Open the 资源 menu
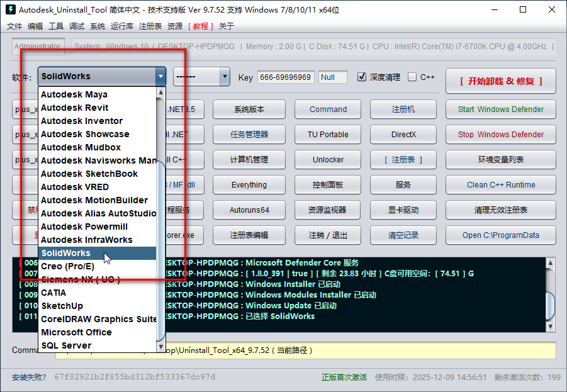The height and width of the screenshot is (392, 567). coord(175,26)
